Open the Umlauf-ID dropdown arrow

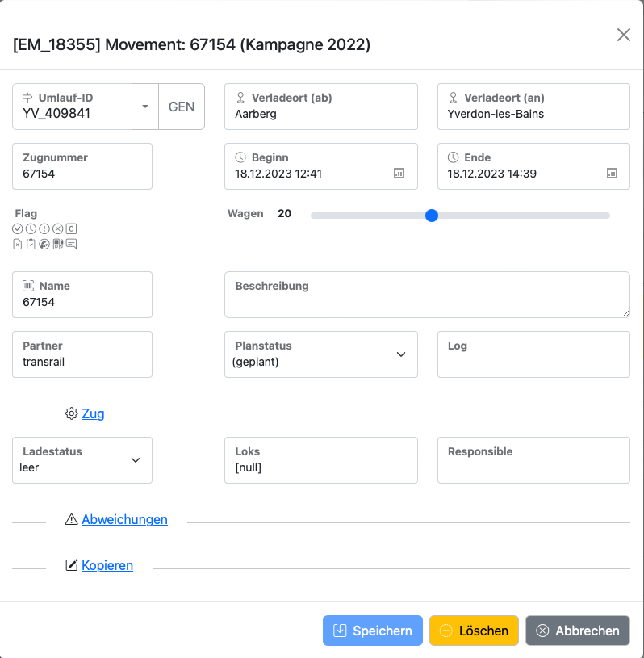145,107
